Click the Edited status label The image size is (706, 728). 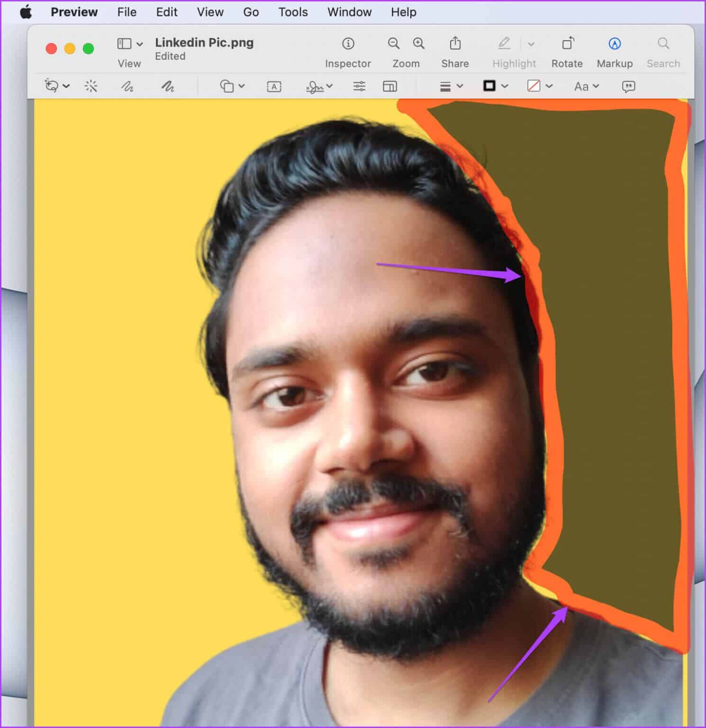[x=170, y=56]
